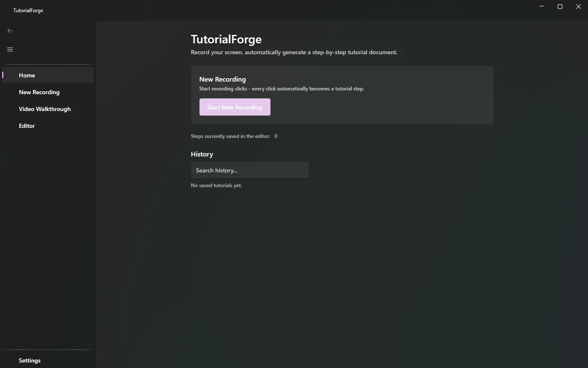Switch to the Editor page
This screenshot has width=588, height=368.
[x=48, y=126]
